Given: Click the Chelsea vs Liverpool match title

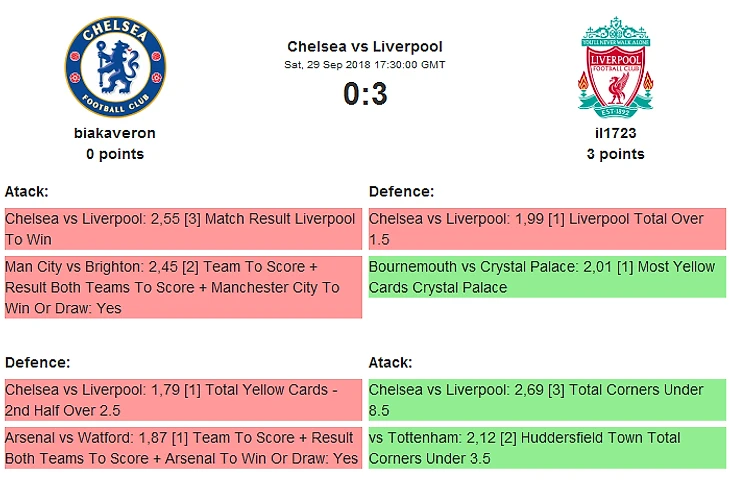Looking at the screenshot, I should (x=364, y=46).
